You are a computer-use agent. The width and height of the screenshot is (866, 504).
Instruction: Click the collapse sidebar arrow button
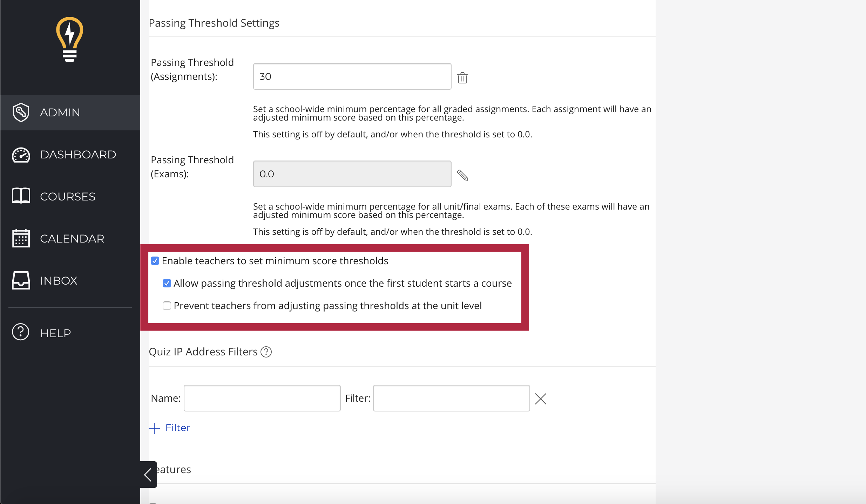[148, 475]
